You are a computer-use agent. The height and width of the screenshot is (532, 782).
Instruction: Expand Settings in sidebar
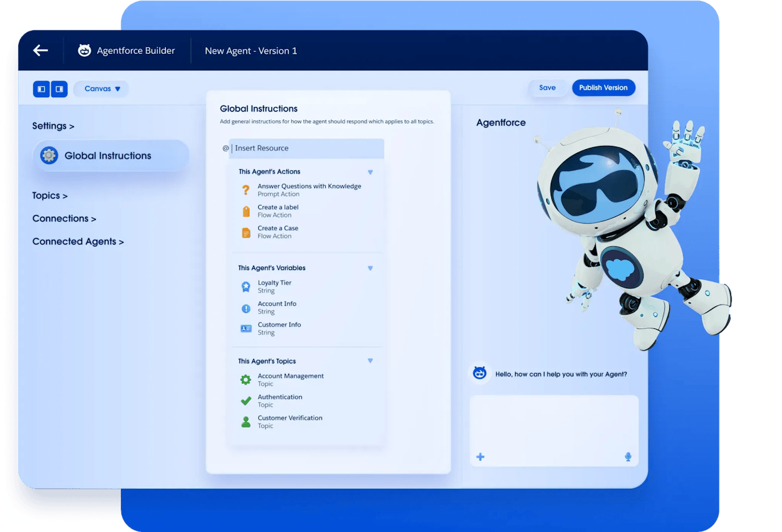53,126
